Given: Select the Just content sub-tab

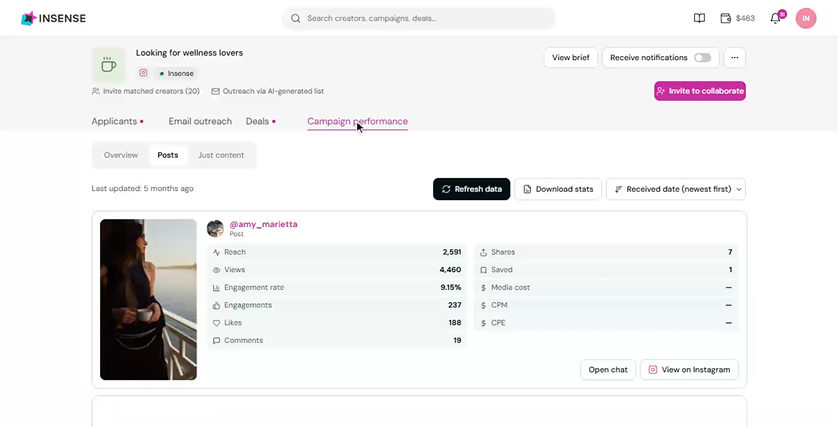Looking at the screenshot, I should tap(221, 155).
